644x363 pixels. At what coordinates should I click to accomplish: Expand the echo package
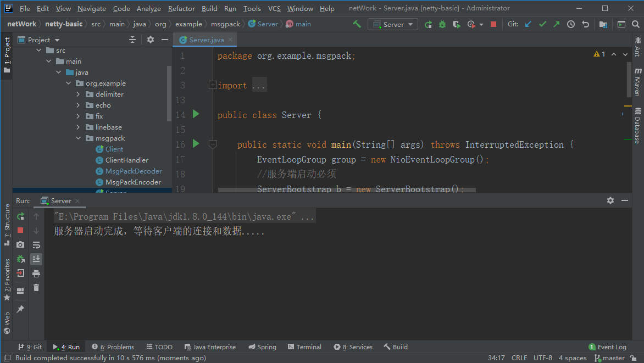78,105
